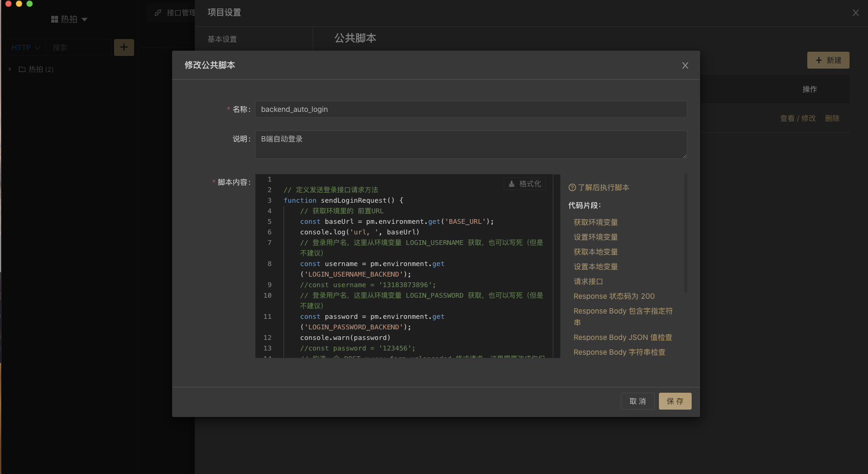868x474 pixels.
Task: Insert 设置本地变量 snippet
Action: coord(596,267)
